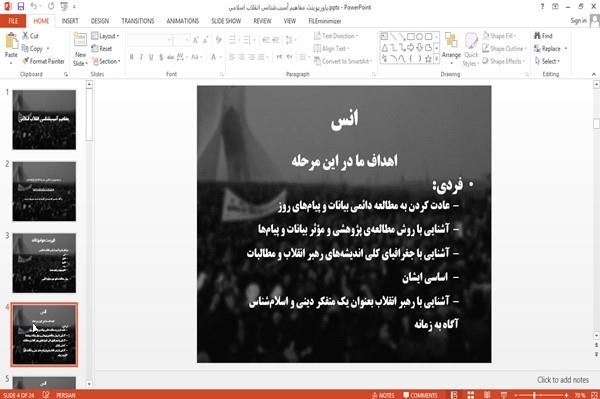600x399 pixels.
Task: Open the Select dropdown
Action: (547, 61)
